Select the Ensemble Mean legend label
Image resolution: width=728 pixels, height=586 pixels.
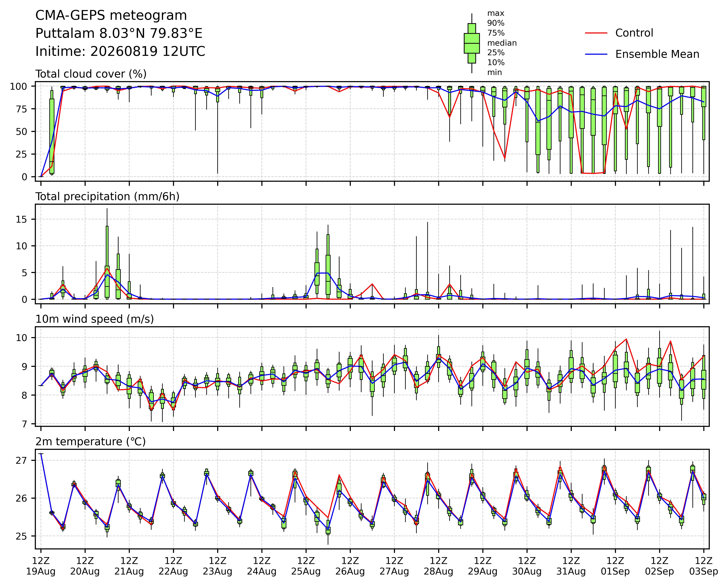pyautogui.click(x=657, y=54)
